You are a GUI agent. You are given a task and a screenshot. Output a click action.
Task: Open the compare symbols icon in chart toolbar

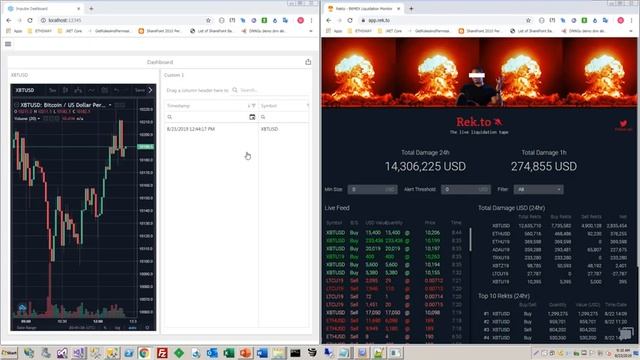(78, 90)
